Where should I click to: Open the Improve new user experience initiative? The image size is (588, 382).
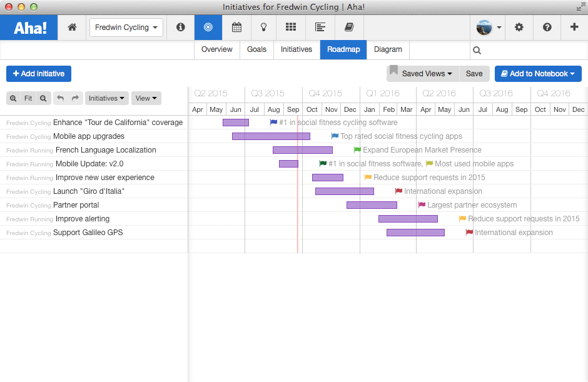pos(105,178)
